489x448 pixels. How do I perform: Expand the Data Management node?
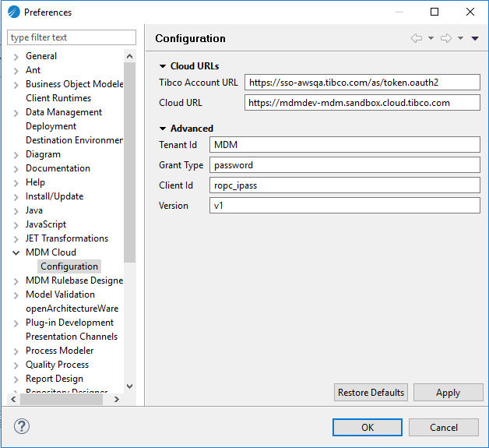[16, 113]
